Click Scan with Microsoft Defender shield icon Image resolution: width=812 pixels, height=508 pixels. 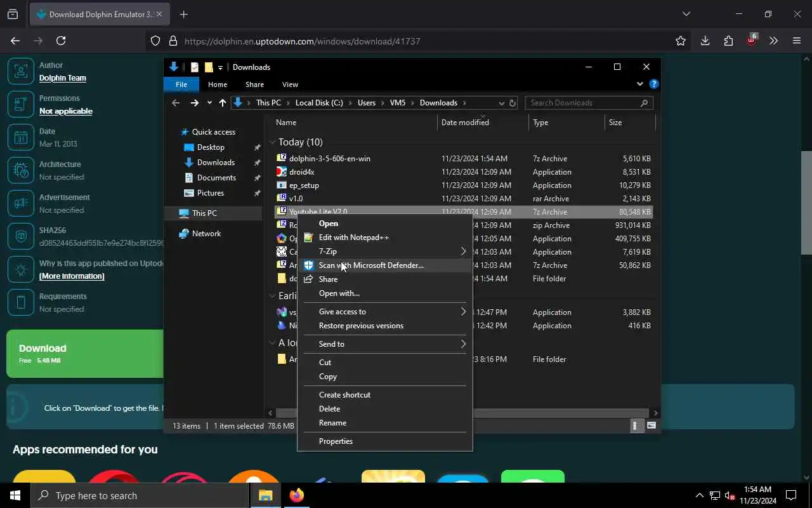pos(308,265)
